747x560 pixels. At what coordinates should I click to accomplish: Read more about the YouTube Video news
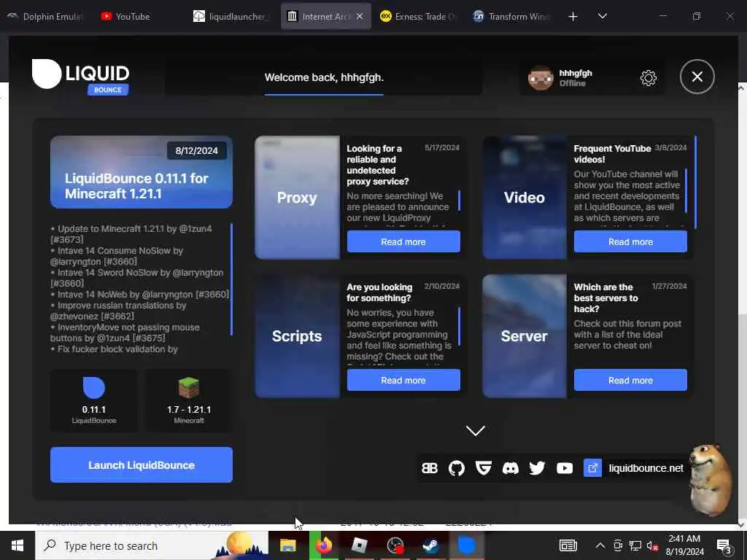[630, 241]
